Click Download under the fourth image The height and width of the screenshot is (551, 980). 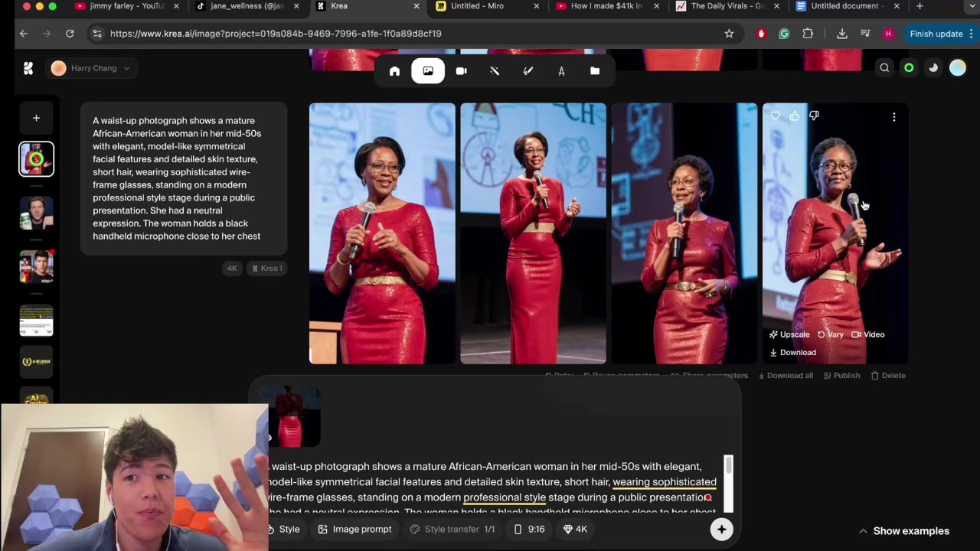792,352
